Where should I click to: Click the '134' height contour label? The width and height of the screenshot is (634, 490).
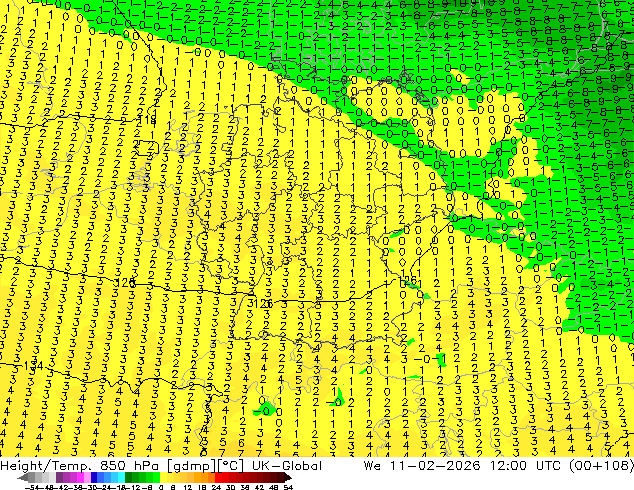click(34, 366)
